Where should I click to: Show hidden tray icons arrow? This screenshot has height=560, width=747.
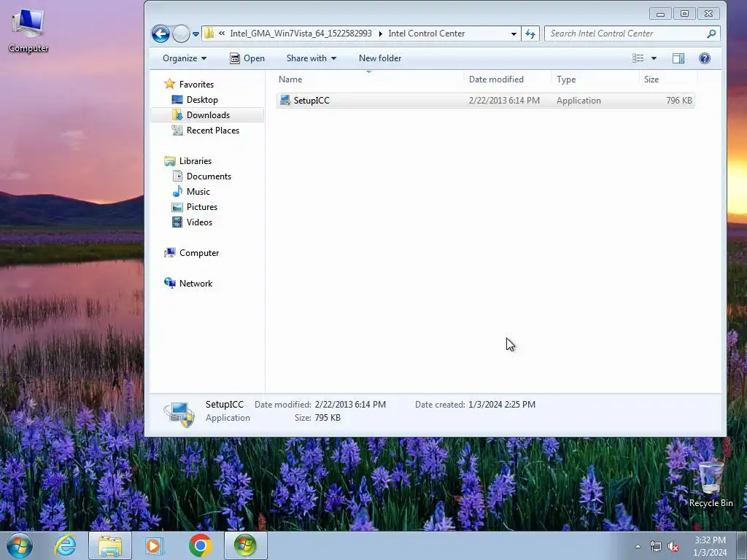pyautogui.click(x=638, y=546)
